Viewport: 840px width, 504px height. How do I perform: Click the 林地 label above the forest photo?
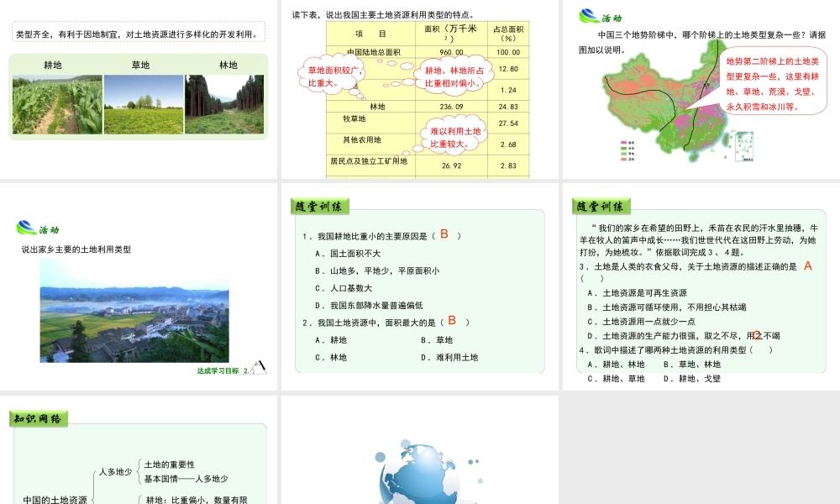228,65
